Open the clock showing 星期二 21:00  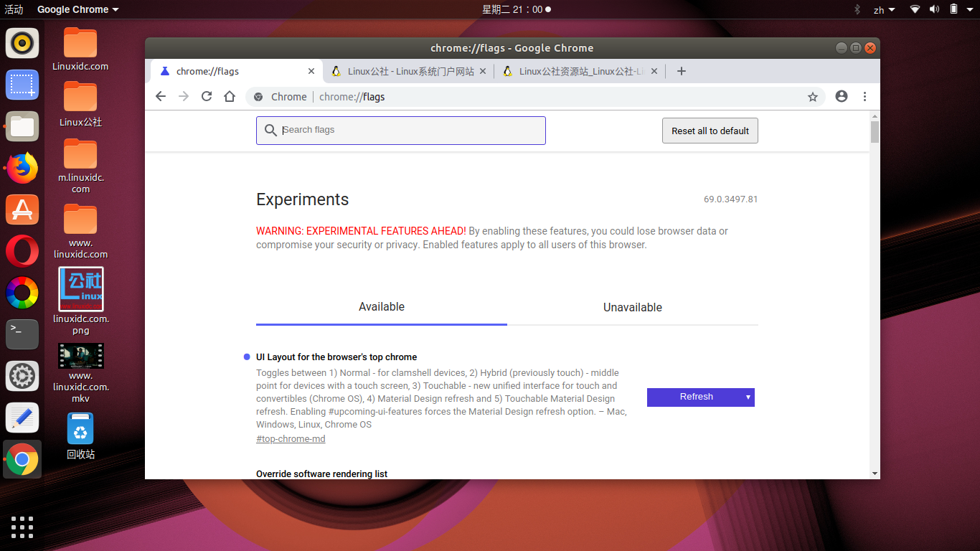517,9
